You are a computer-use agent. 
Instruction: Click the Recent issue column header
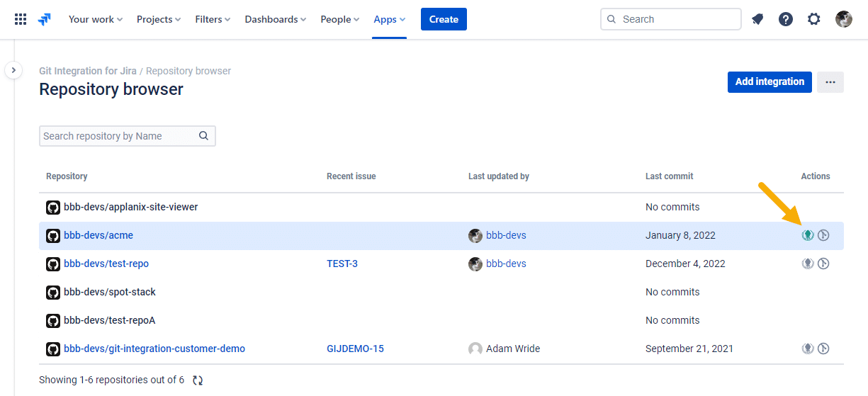pyautogui.click(x=351, y=176)
